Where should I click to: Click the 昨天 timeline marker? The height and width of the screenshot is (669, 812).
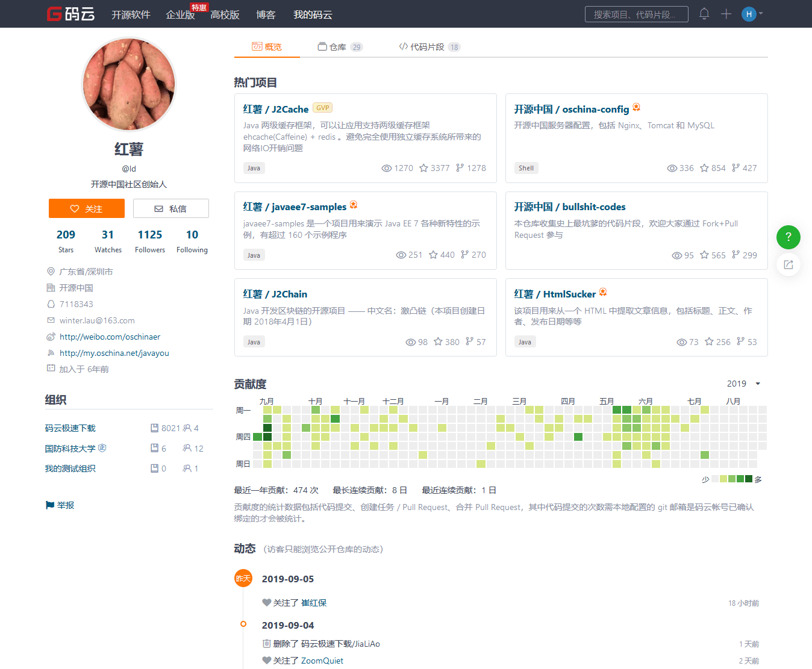tap(243, 578)
